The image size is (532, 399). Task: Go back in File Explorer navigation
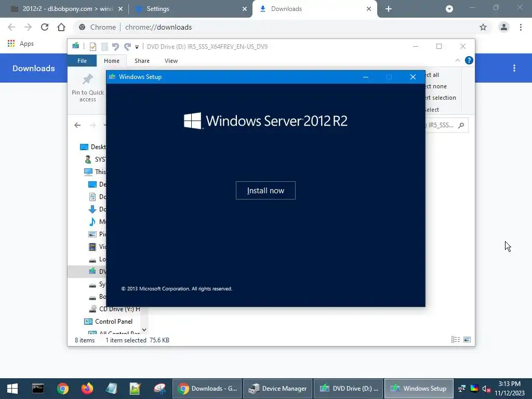tap(77, 125)
